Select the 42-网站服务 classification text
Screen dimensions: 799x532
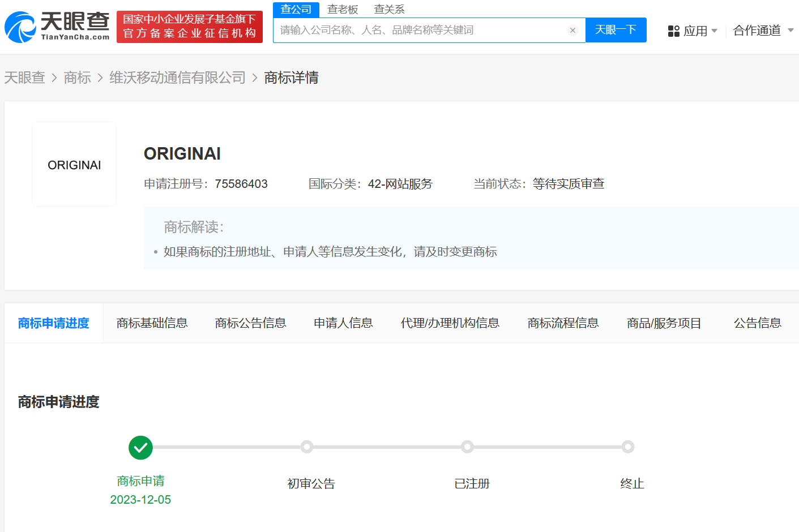(400, 184)
